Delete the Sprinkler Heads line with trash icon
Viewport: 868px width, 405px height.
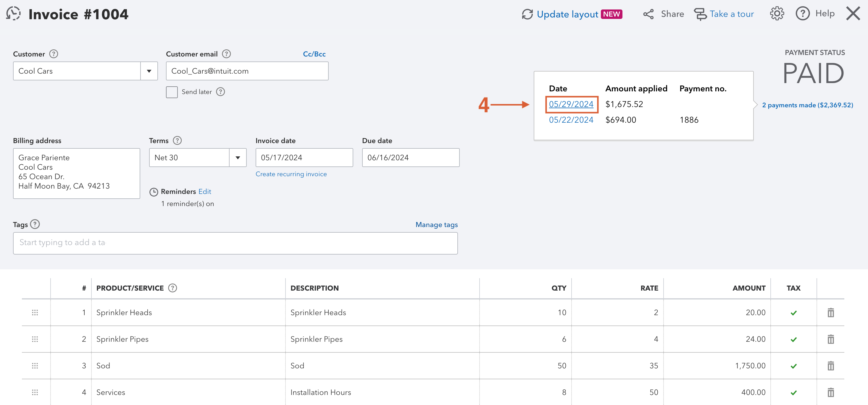(x=831, y=312)
